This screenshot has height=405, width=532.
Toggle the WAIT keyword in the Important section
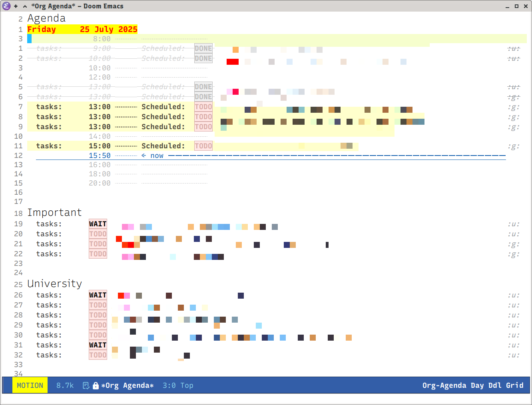coord(98,224)
